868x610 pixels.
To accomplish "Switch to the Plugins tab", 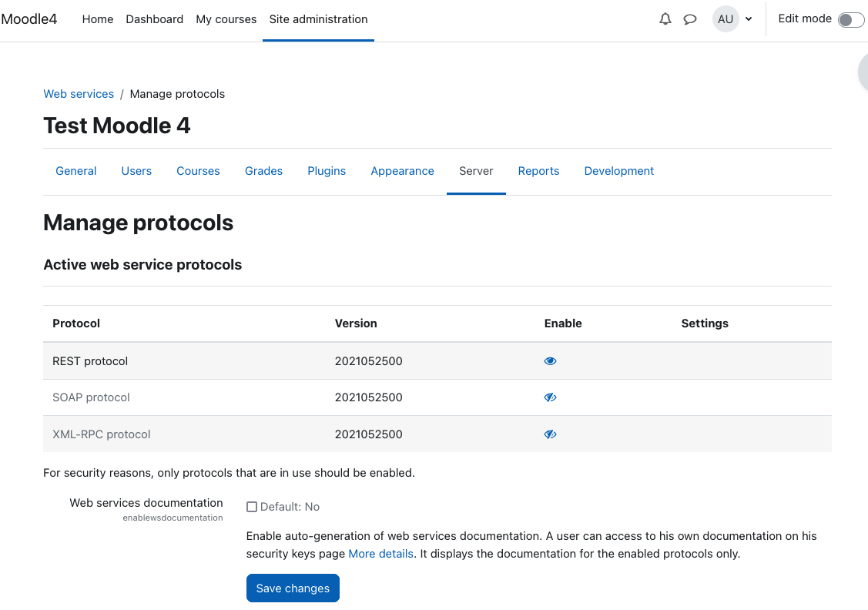I will coord(327,171).
